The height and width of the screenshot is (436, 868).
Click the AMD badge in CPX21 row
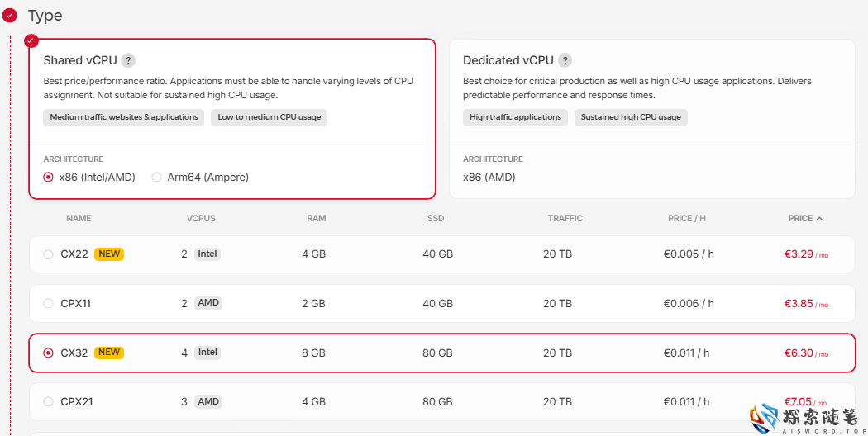click(x=208, y=402)
